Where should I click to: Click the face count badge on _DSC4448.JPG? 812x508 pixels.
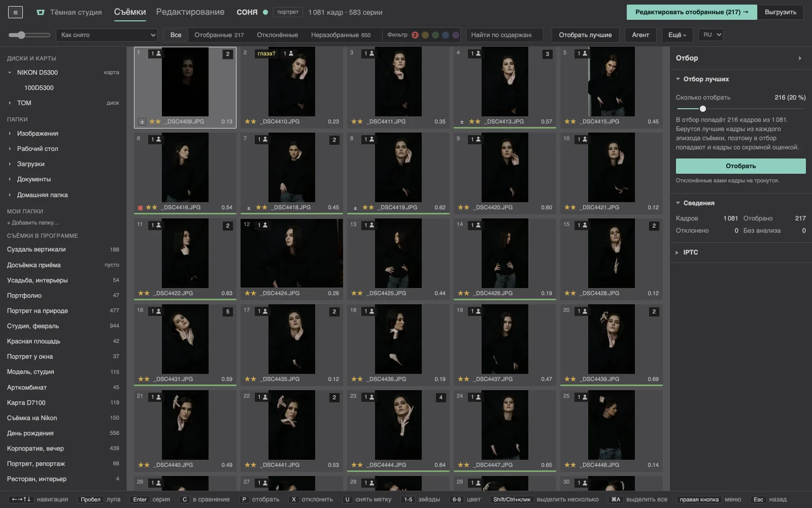point(582,397)
